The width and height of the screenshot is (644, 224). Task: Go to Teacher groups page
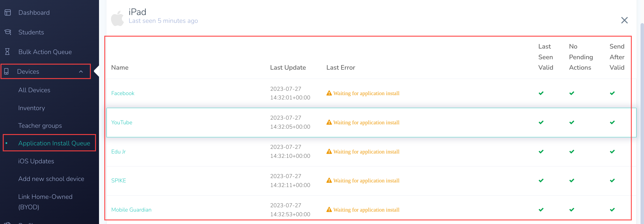[x=40, y=125]
